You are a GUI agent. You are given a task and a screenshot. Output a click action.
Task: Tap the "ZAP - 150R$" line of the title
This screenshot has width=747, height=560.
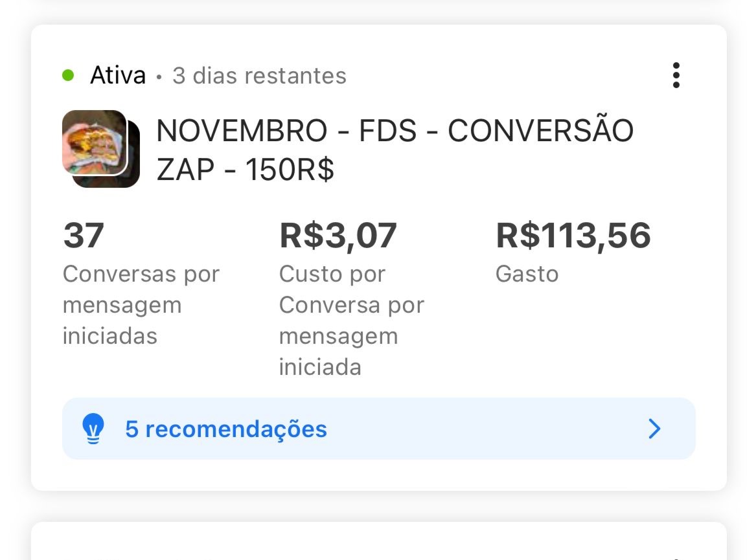245,170
